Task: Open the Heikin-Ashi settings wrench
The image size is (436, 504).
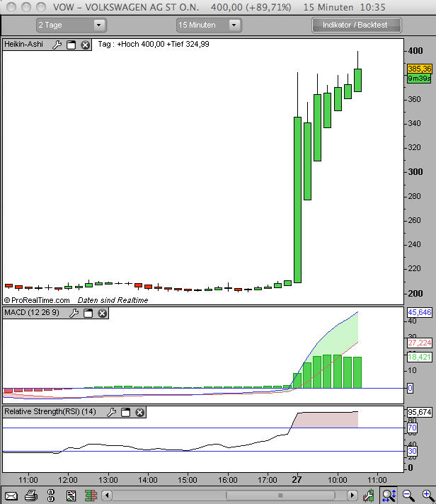Action: [x=57, y=45]
